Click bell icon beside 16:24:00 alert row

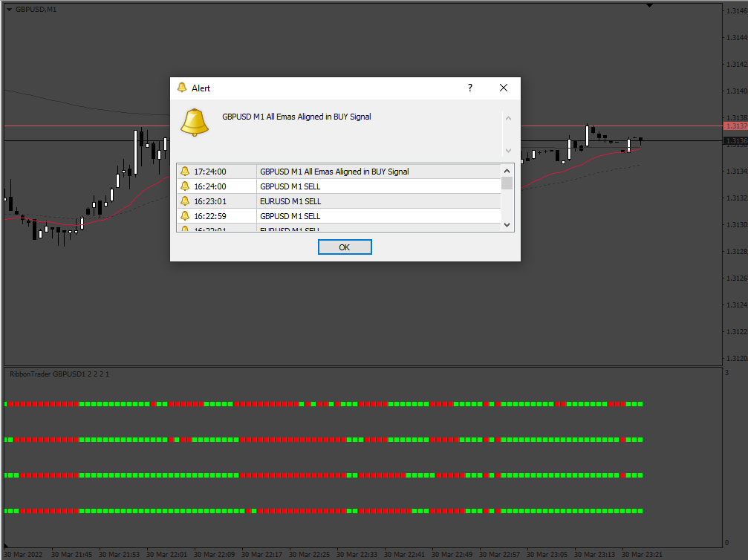185,186
